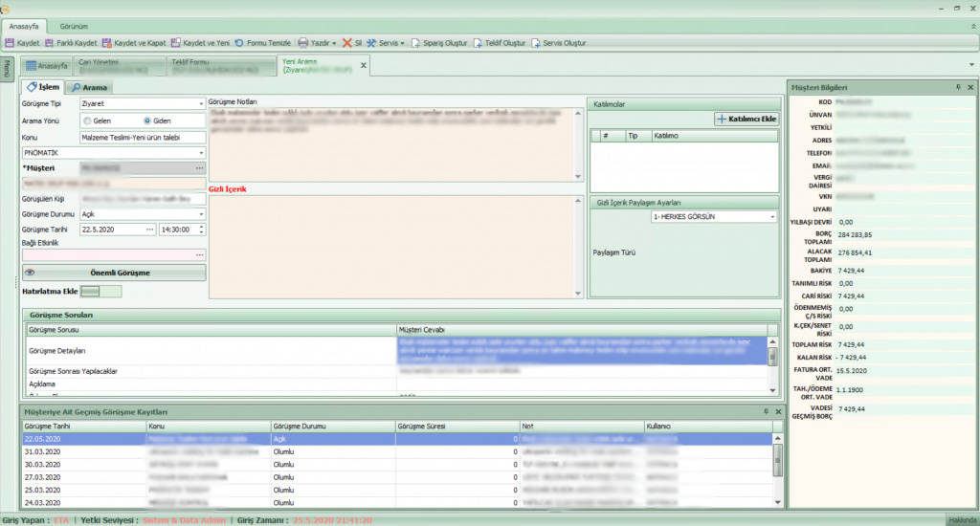Open HERKES GÖRSÜN sharing dropdown

[x=772, y=217]
